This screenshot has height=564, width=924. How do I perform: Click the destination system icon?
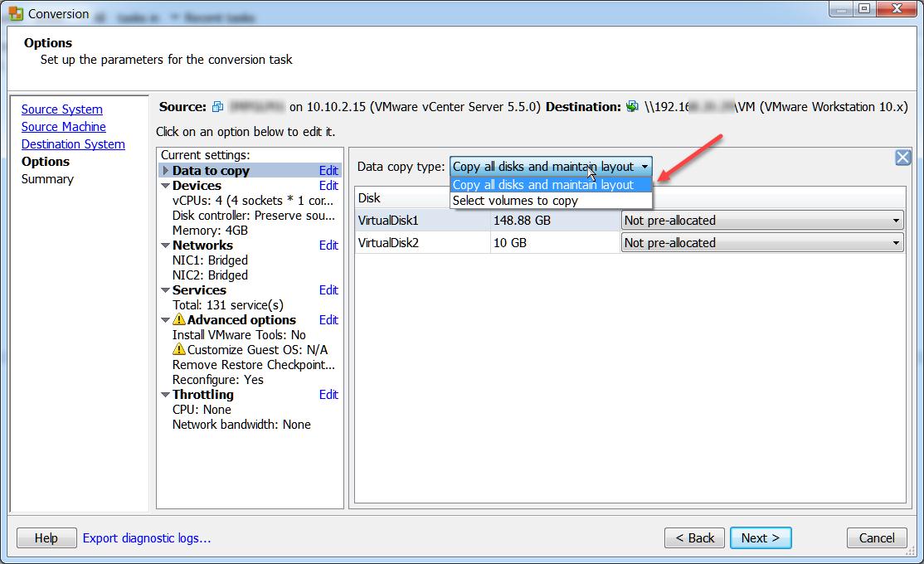[x=632, y=107]
